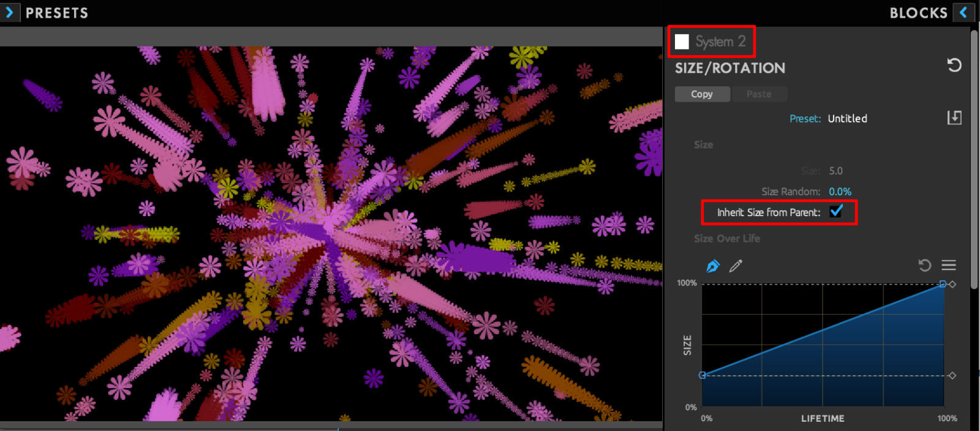Image resolution: width=980 pixels, height=431 pixels.
Task: Select the top-right curve point
Action: (x=943, y=283)
